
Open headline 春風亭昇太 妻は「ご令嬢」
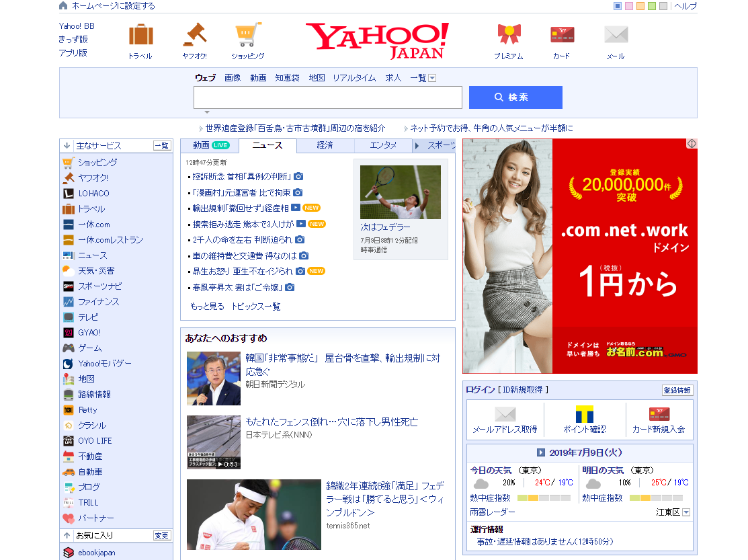point(237,287)
